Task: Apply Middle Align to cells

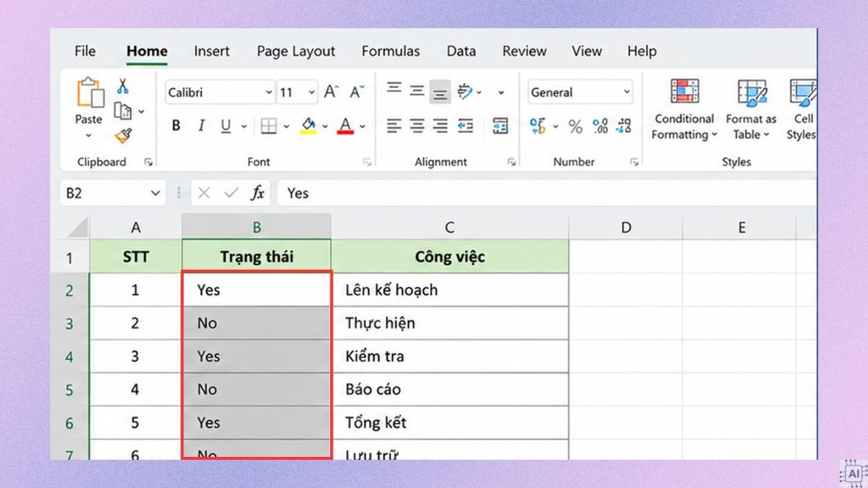Action: (417, 90)
